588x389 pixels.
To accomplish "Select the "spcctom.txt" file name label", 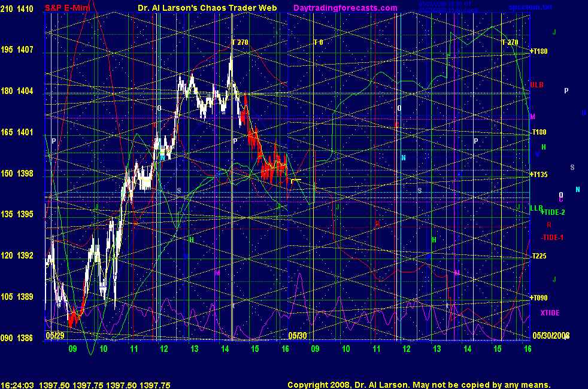I will point(531,7).
